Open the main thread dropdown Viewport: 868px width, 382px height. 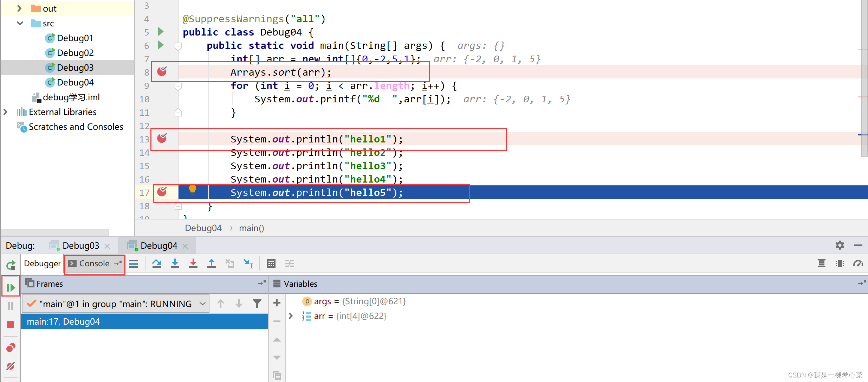pos(202,304)
